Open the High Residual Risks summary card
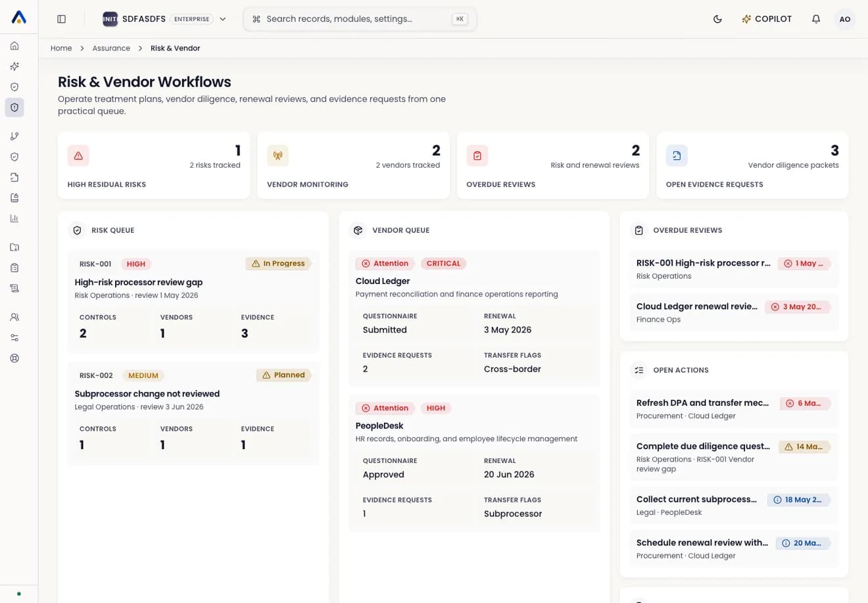 coord(154,166)
